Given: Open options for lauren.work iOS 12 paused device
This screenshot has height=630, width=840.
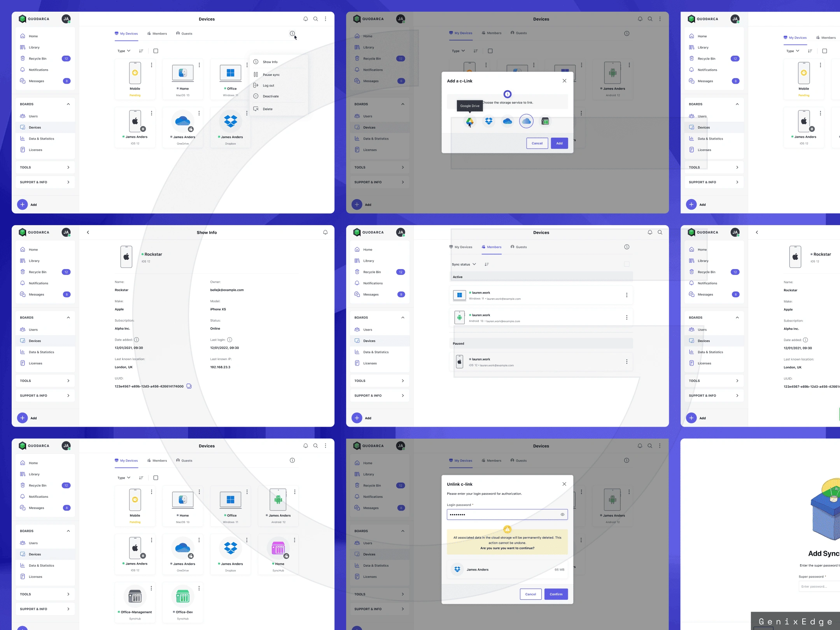Looking at the screenshot, I should pyautogui.click(x=626, y=362).
